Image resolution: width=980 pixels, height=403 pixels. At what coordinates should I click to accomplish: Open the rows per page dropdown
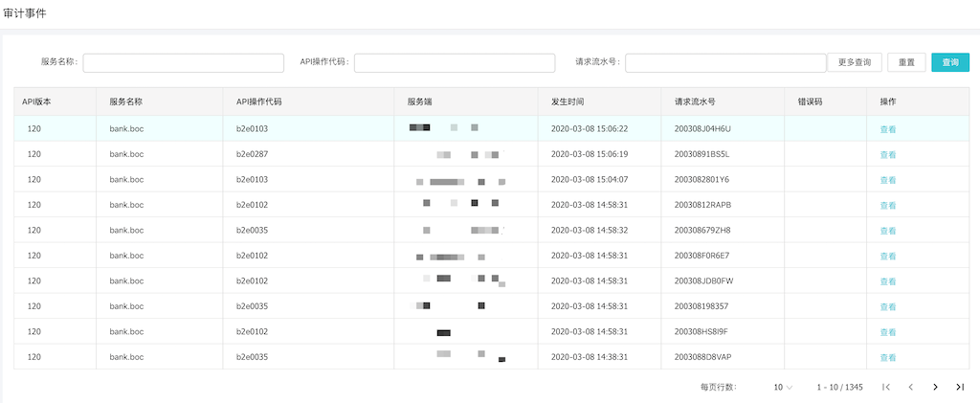coord(783,387)
